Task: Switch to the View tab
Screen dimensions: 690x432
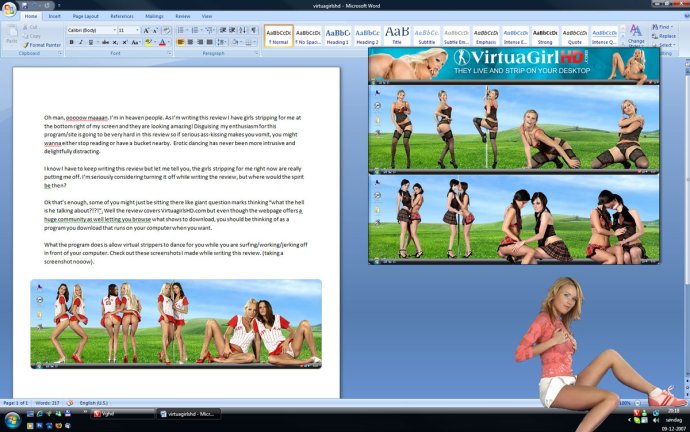Action: (207, 16)
